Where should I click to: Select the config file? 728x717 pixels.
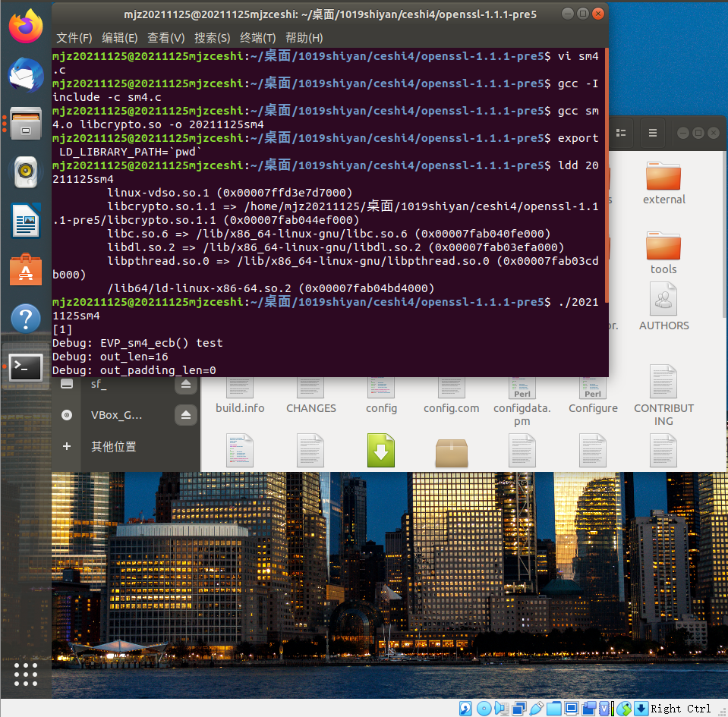coord(381,395)
